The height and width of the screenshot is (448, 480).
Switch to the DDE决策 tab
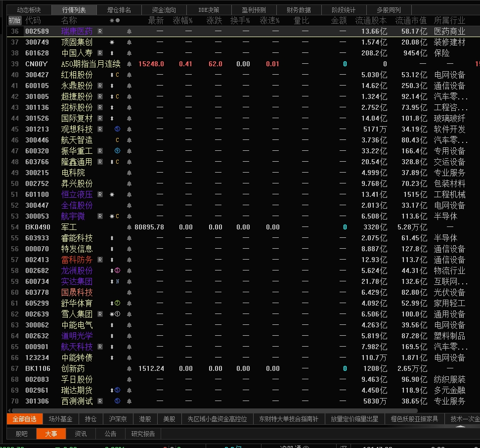coord(209,10)
